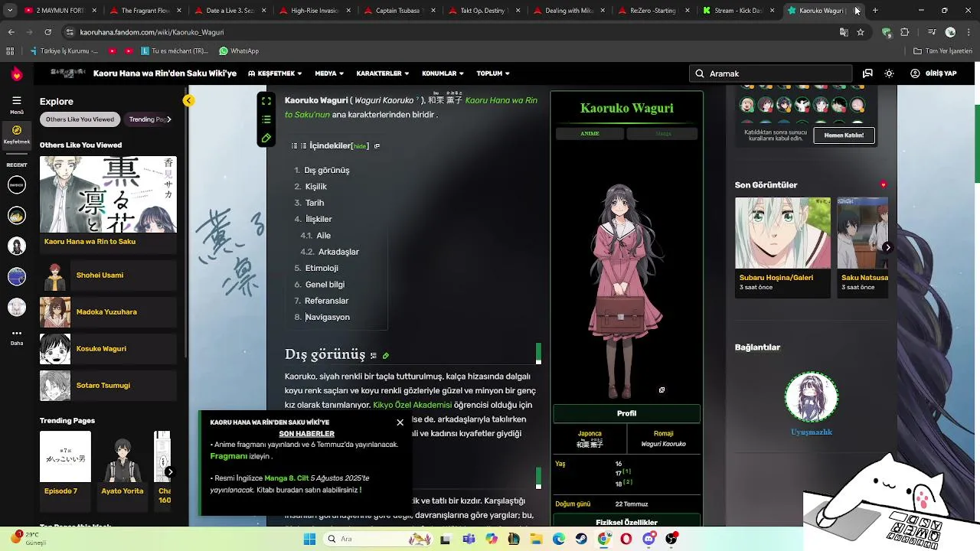Open the Dış görünüş heading anchor icon

tap(374, 355)
